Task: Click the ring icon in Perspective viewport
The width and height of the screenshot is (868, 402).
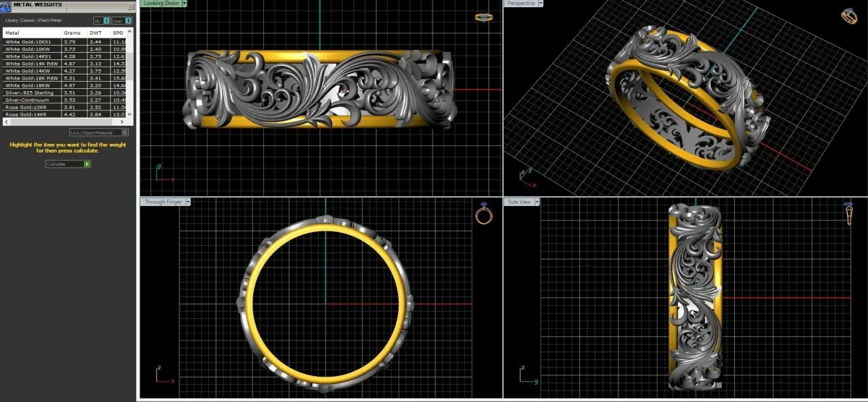Action: (850, 16)
